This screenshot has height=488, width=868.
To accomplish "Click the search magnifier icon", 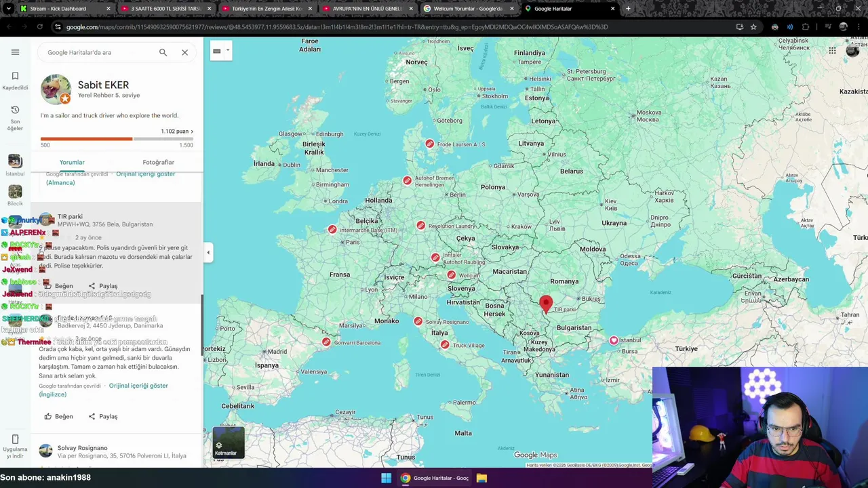I will 163,52.
